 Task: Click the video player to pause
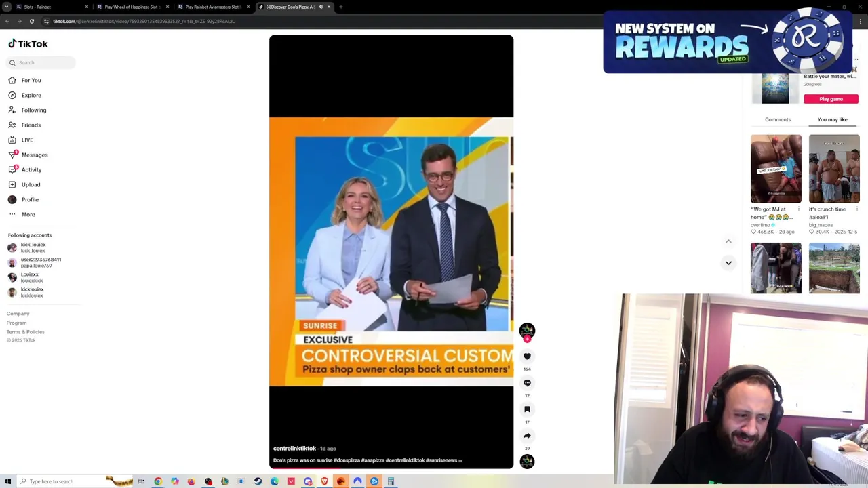[391, 251]
